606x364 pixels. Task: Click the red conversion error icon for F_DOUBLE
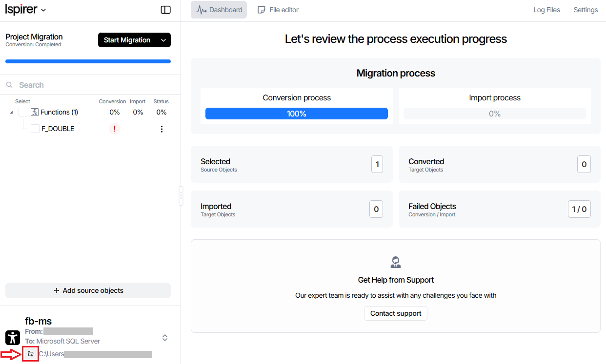(115, 129)
